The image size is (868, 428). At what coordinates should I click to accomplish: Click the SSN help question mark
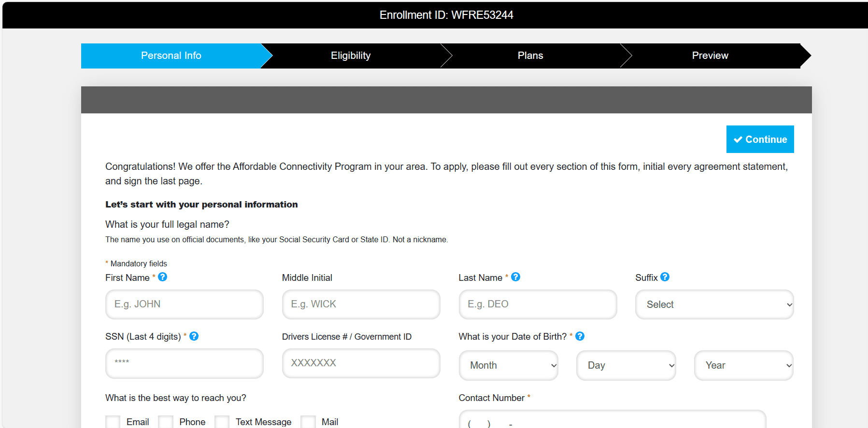coord(194,336)
